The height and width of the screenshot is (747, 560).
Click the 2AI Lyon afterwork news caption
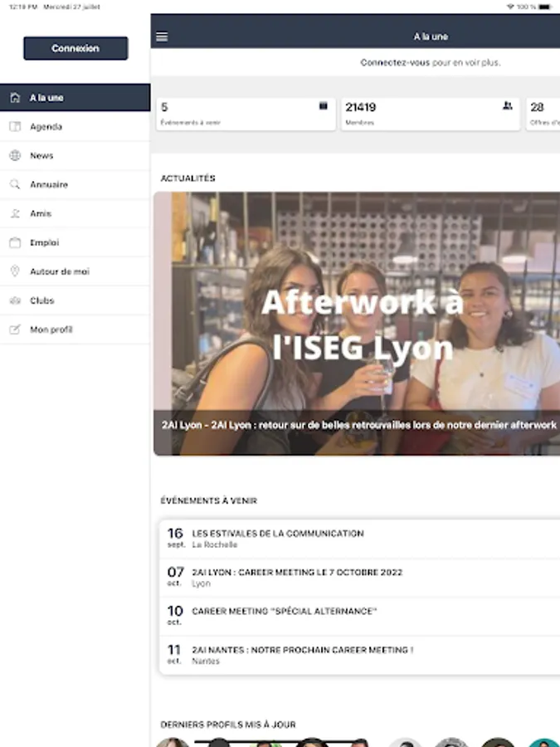(x=358, y=424)
